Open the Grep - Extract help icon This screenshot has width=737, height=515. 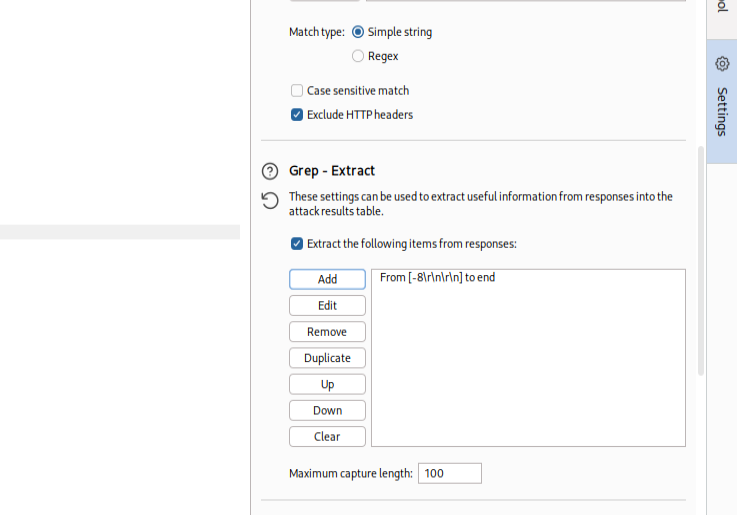[x=269, y=171]
